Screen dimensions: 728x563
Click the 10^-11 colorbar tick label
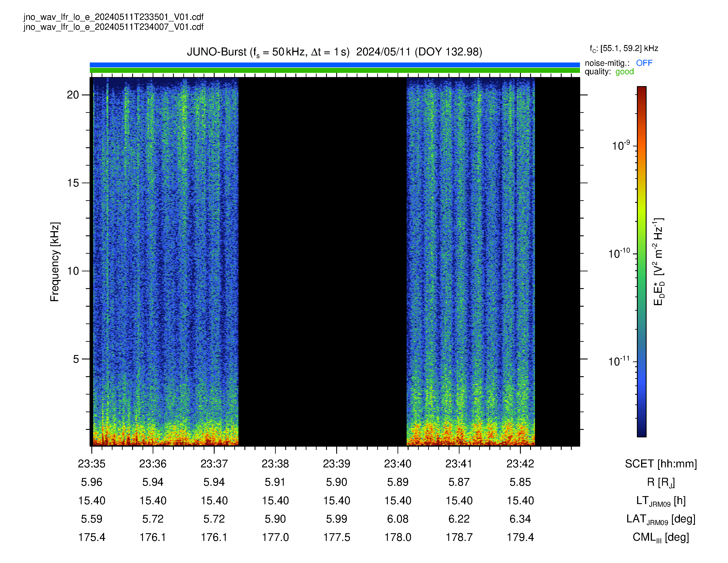(x=619, y=361)
